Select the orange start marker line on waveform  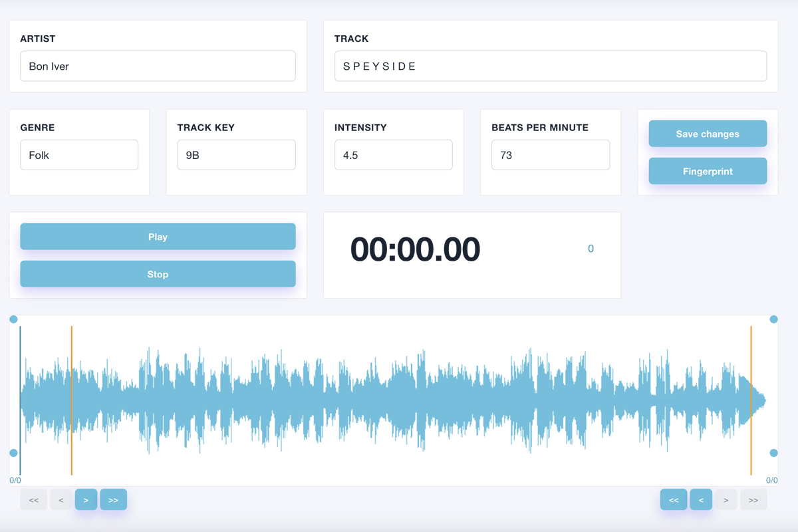point(72,400)
